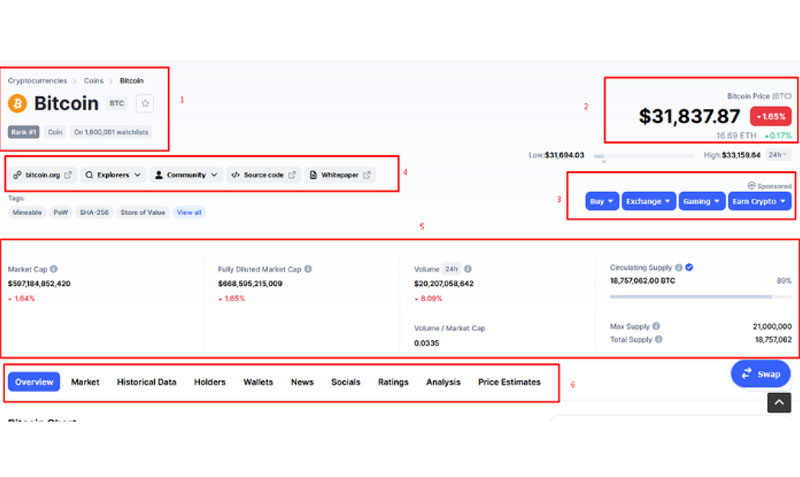Image resolution: width=800 pixels, height=477 pixels.
Task: Open the Earn Crypto dropdown button
Action: point(760,202)
